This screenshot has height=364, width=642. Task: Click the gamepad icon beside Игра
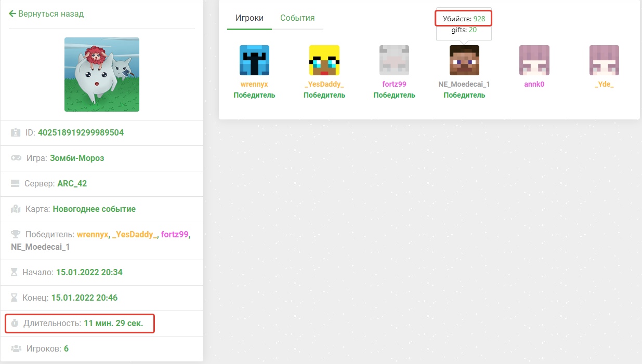point(16,158)
